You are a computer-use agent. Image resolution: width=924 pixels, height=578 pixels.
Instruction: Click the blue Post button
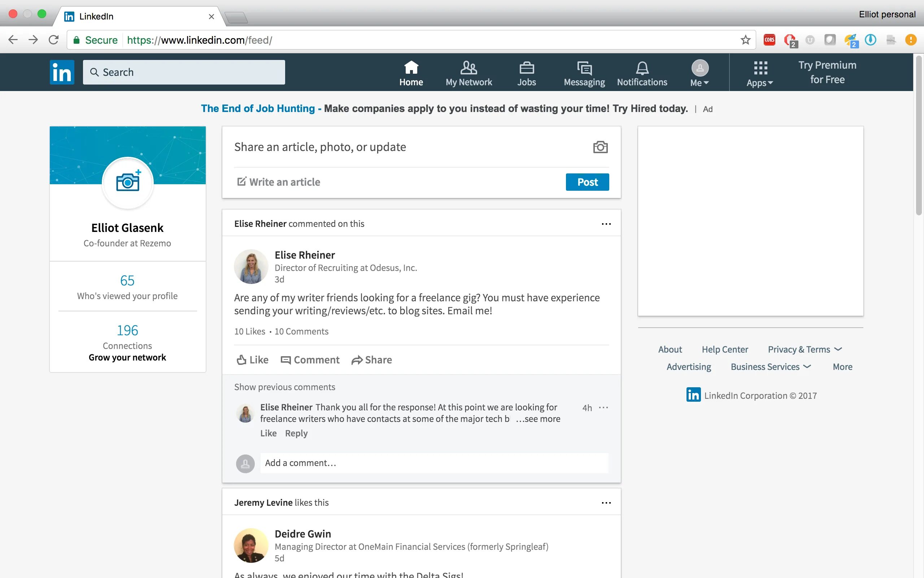587,182
